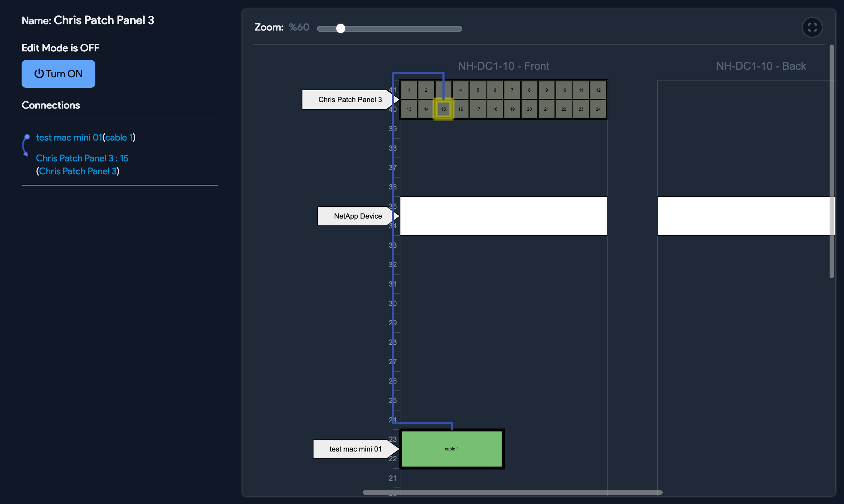Screen dimensions: 844x504
Task: Turn ON Edit Mode
Action: coord(58,74)
